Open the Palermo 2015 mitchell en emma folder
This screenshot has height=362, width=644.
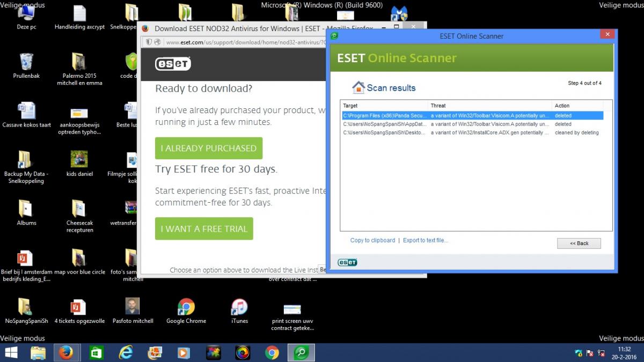[79, 69]
